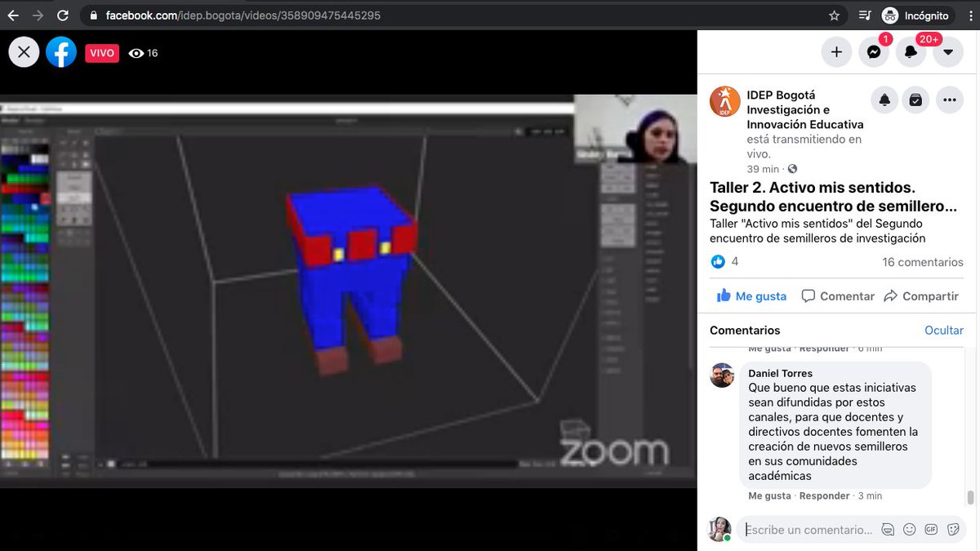Open the sticker picker in comment box
980x551 pixels.
pyautogui.click(x=952, y=530)
